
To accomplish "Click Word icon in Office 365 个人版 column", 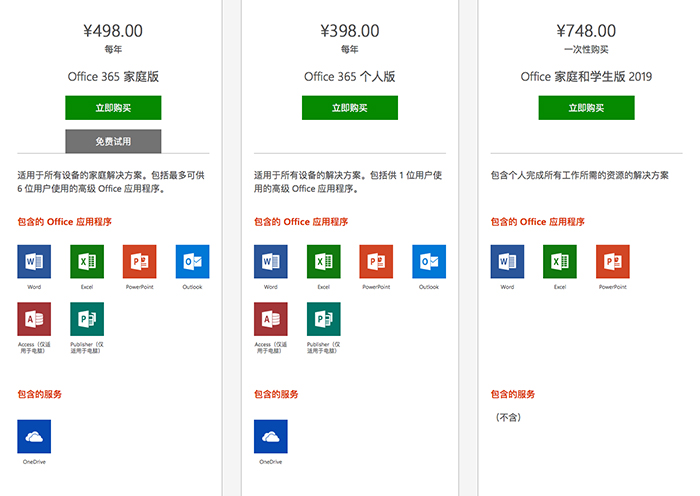I will 271,261.
